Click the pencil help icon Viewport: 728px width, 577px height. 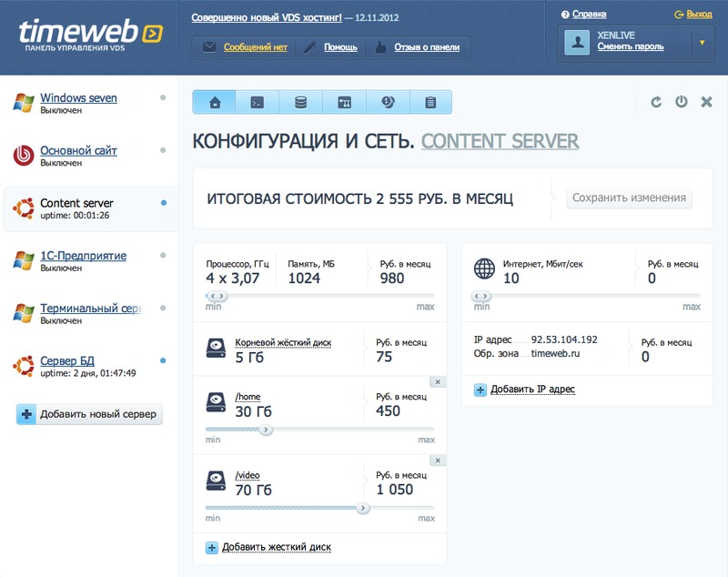[x=309, y=47]
